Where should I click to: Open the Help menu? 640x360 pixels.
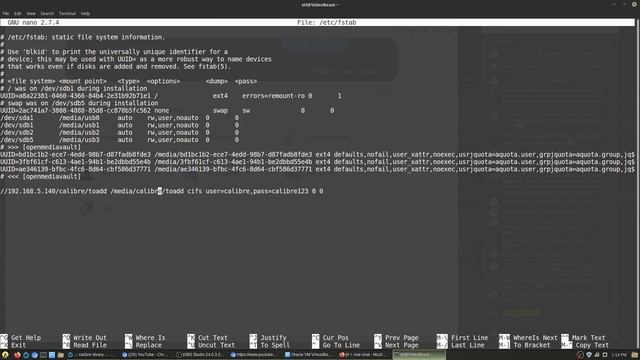tap(85, 13)
